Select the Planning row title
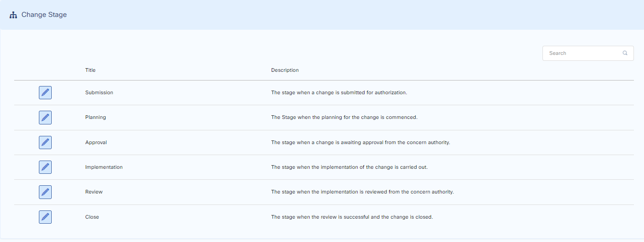Viewport: 644px width, 242px height. 95,117
